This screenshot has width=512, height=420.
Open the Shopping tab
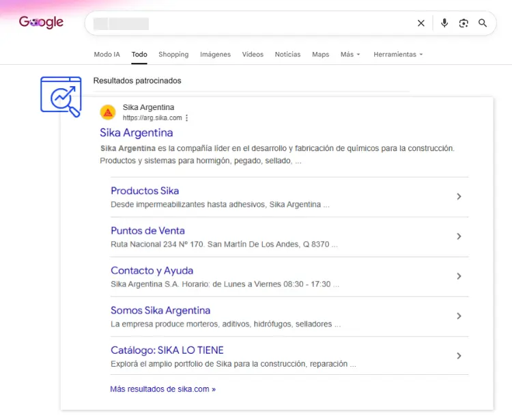[x=173, y=54]
